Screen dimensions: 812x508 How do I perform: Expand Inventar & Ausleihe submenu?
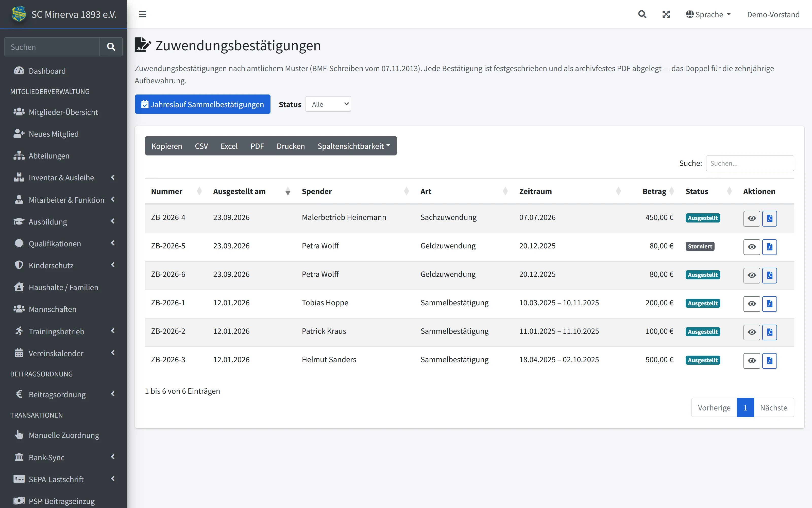coord(63,177)
